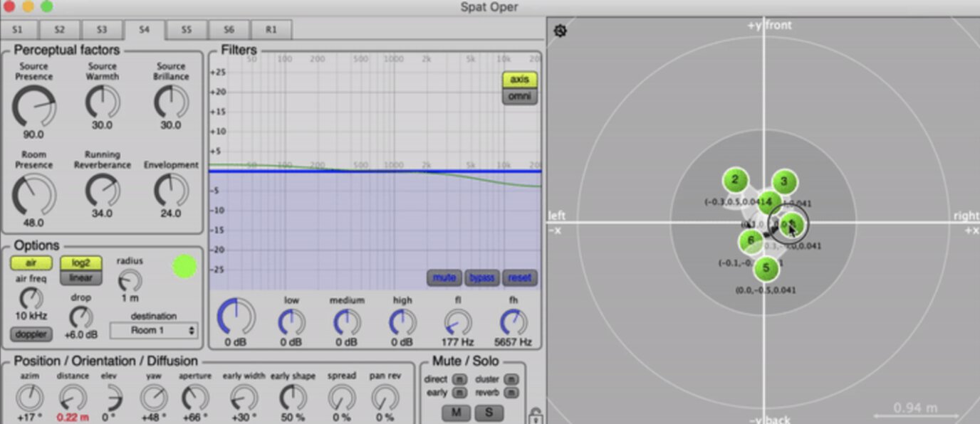Click the fh frequency knob
The height and width of the screenshot is (424, 980).
point(514,322)
